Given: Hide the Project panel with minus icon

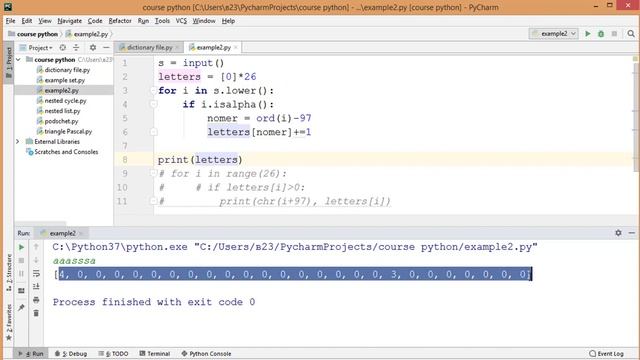Looking at the screenshot, I should pos(106,48).
